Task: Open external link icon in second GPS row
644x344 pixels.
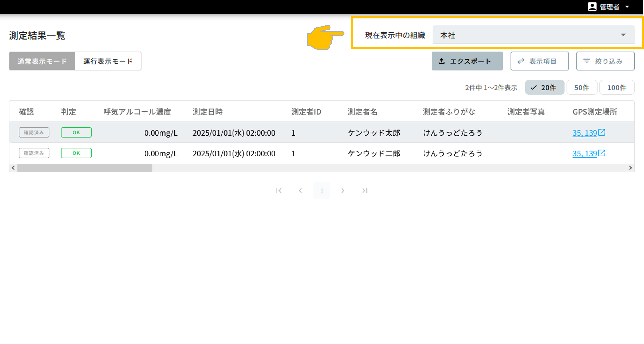Action: (x=602, y=153)
